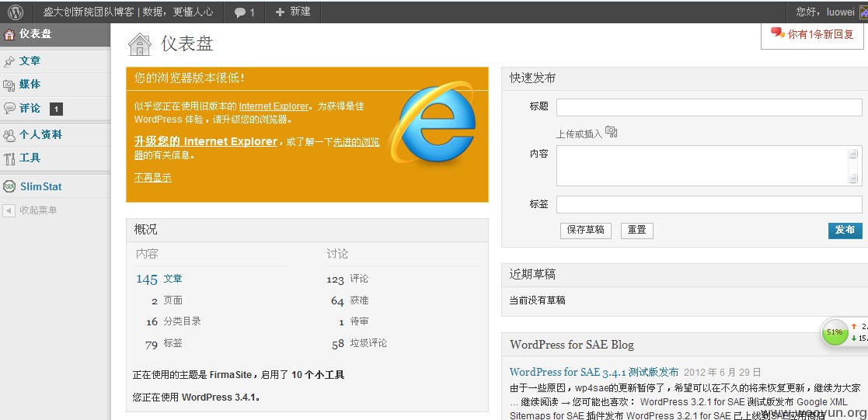Click the house icon beside sidebar 仪表盘
868x420 pixels.
pyautogui.click(x=9, y=34)
